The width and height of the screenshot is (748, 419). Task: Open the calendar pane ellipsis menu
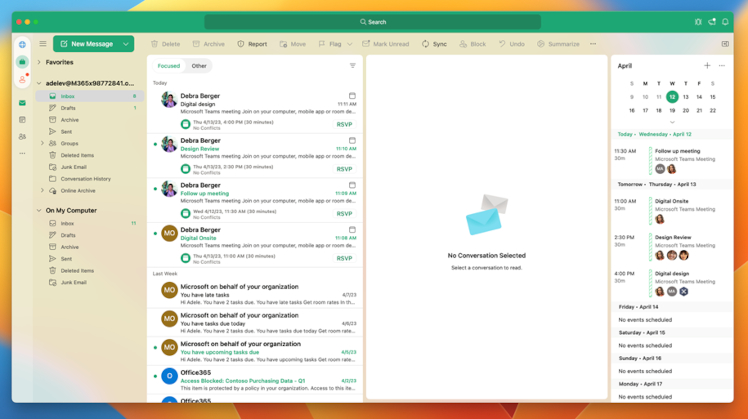click(722, 66)
